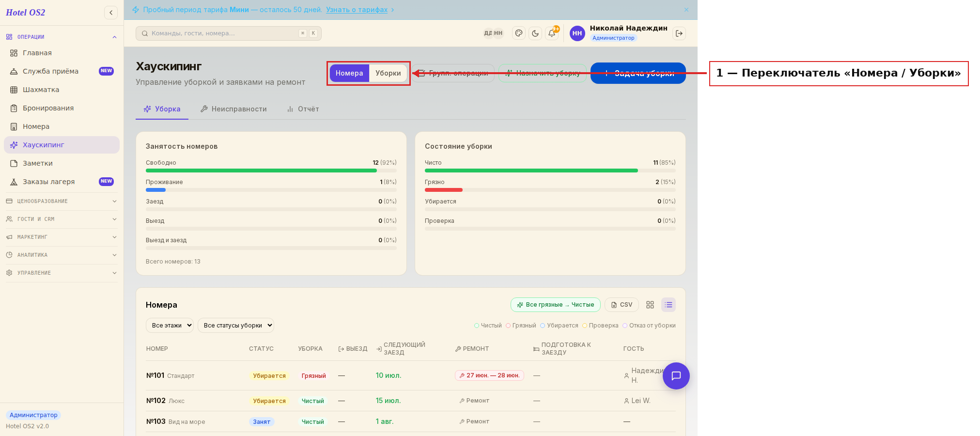The image size is (980, 436).
Task: Switch toggle to Уборки
Action: [388, 73]
